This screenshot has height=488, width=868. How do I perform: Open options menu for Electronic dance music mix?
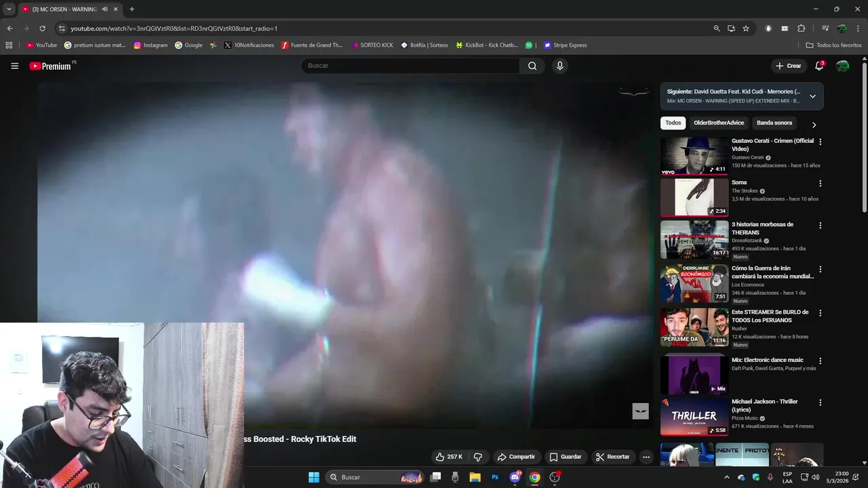click(820, 361)
